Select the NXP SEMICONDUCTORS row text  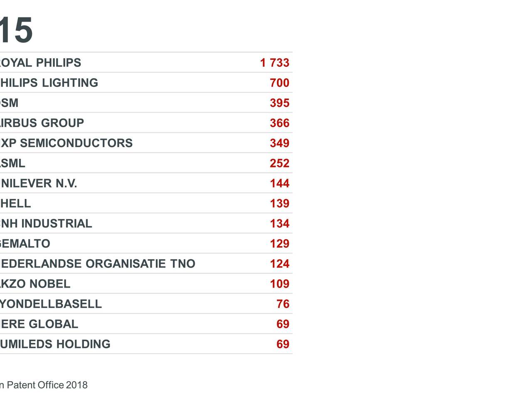tap(66, 143)
